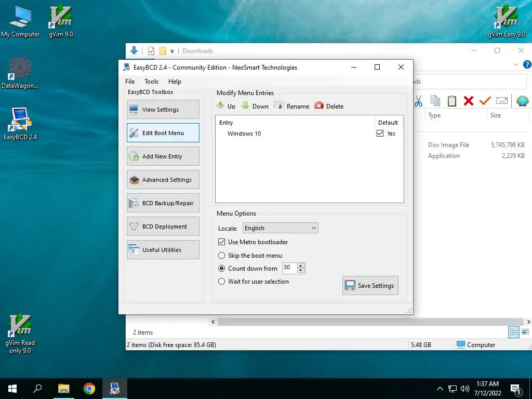Show hidden tray icons chevron

(x=440, y=389)
